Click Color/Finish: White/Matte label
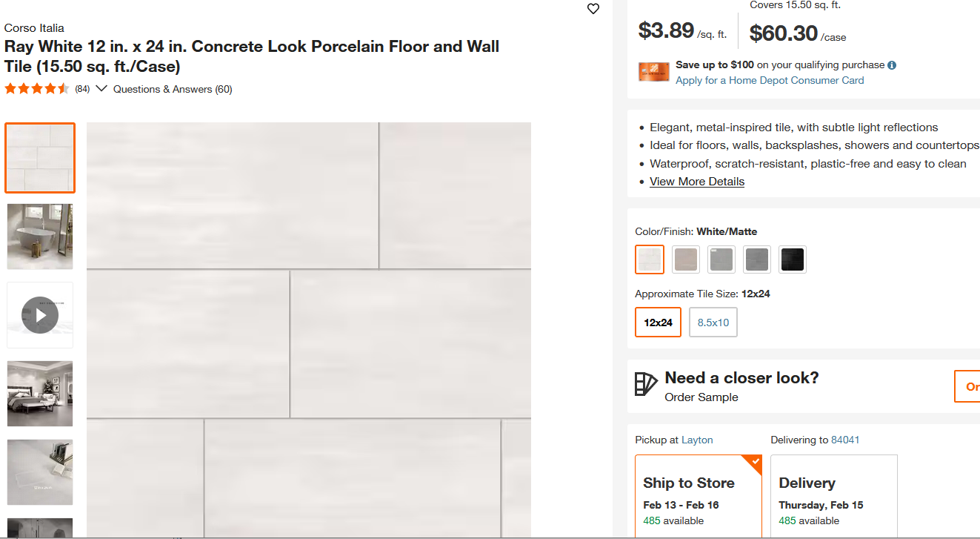 coord(696,231)
